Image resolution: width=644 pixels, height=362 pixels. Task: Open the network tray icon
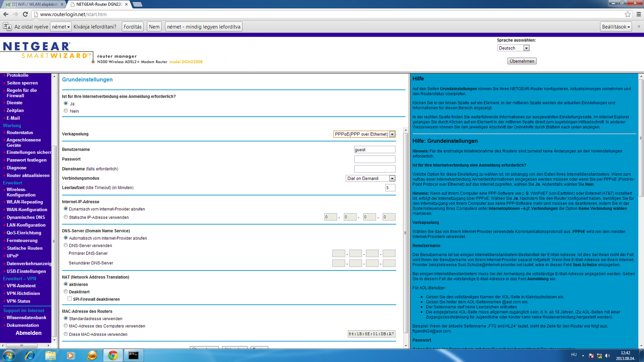click(599, 356)
